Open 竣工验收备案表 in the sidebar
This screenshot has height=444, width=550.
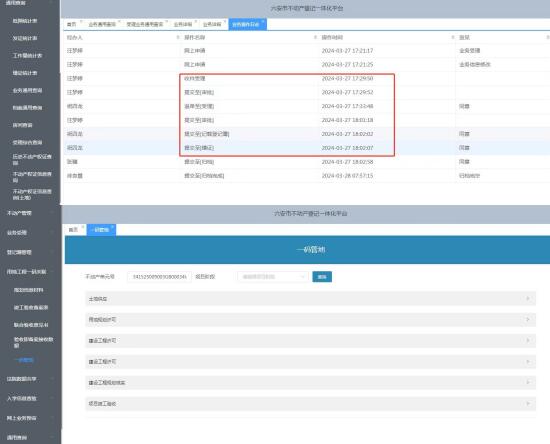point(31,307)
